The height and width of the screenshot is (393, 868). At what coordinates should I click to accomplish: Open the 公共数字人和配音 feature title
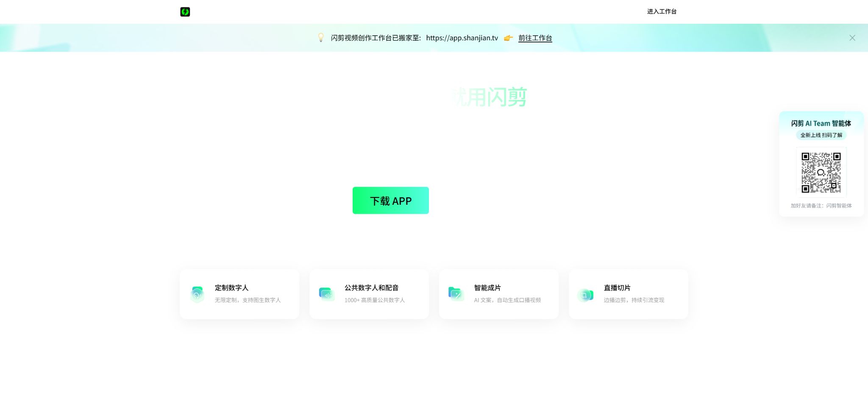pyautogui.click(x=371, y=288)
